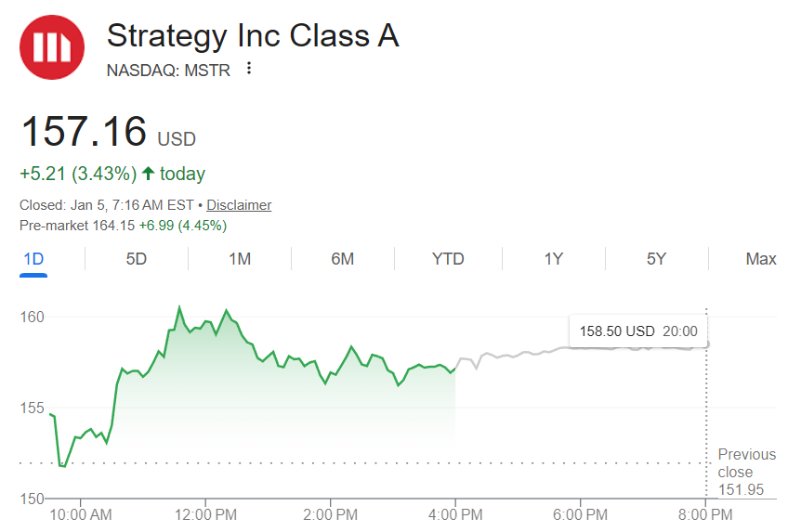
Task: Select the YTD chart tab
Action: pyautogui.click(x=448, y=259)
